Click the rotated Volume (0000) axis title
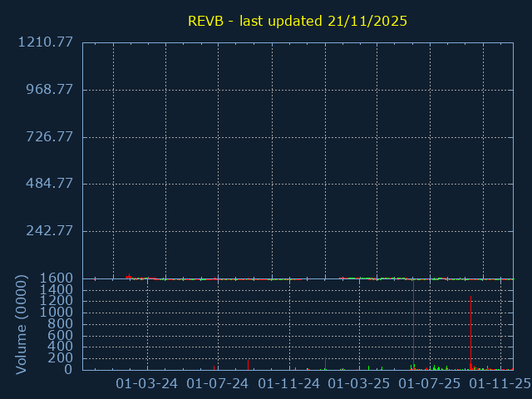Viewport: 532px width, 399px height. [x=22, y=325]
